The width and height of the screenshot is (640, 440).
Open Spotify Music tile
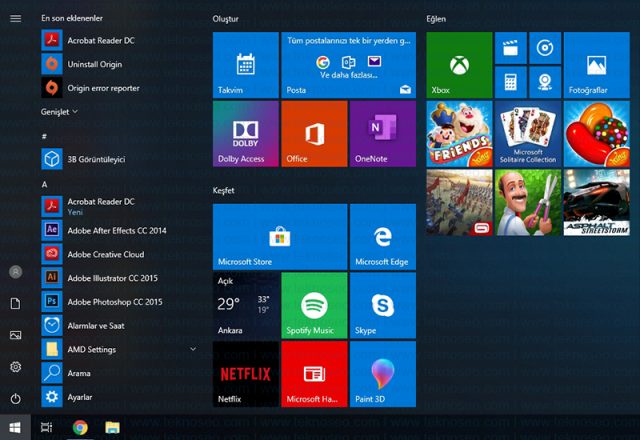click(314, 306)
